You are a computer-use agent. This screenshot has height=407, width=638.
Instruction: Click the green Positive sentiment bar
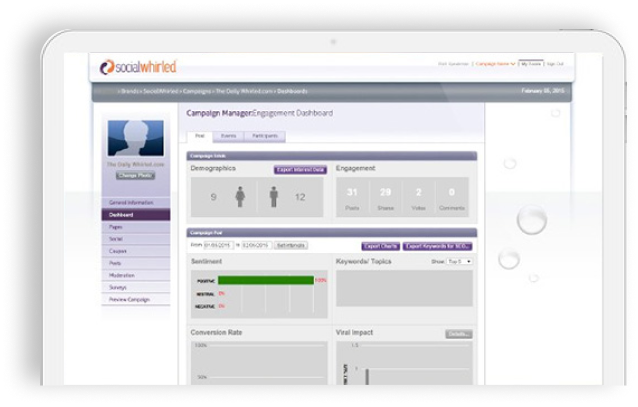[x=265, y=281]
